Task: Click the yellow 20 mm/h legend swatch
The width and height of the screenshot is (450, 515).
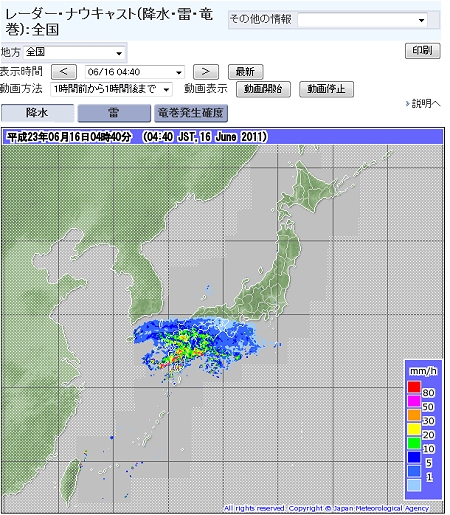Action: pos(414,429)
